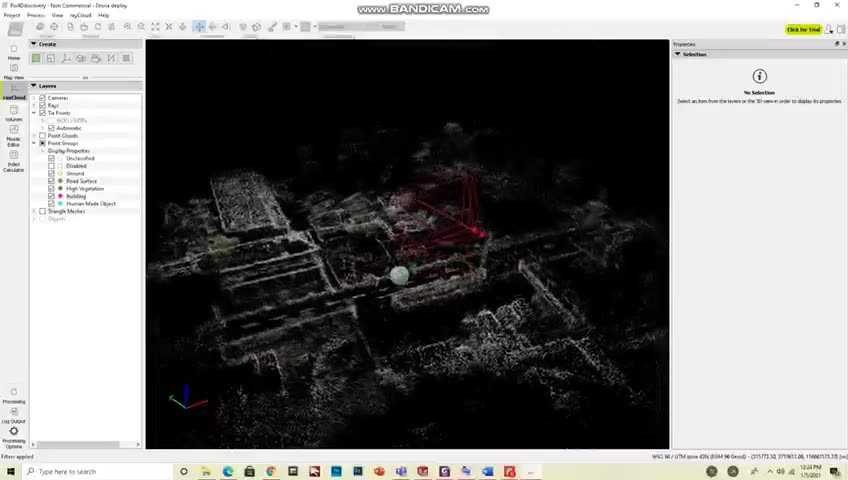Click the Human Made Object cyan color dot

click(61, 204)
